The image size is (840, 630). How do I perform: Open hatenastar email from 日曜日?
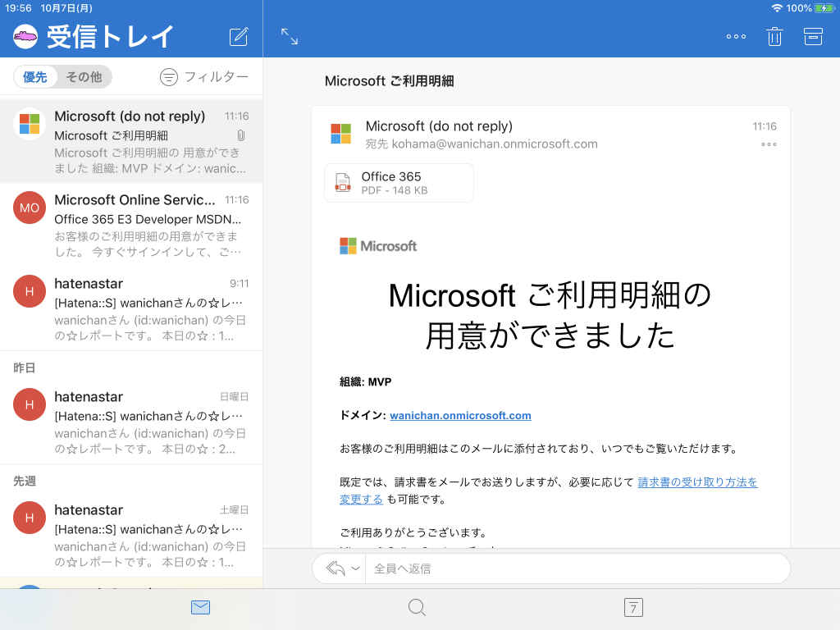pyautogui.click(x=131, y=422)
